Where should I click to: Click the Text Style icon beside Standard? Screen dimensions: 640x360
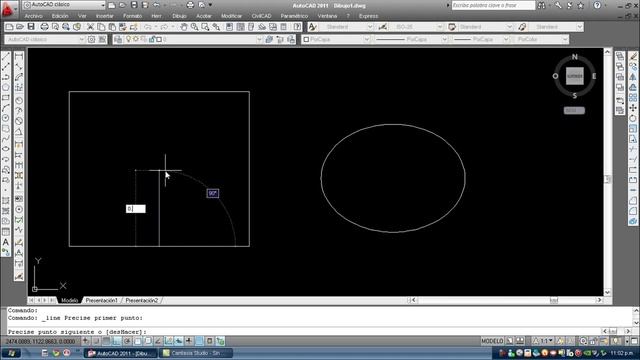(x=313, y=27)
